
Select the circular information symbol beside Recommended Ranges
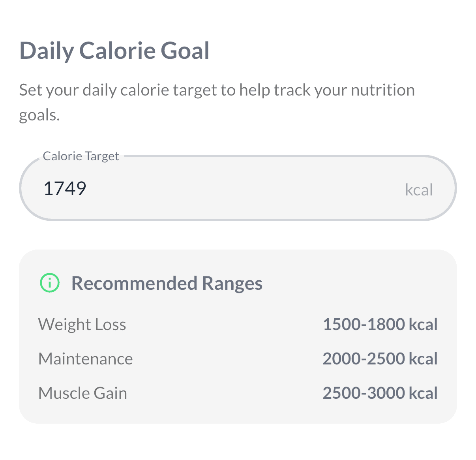(49, 283)
